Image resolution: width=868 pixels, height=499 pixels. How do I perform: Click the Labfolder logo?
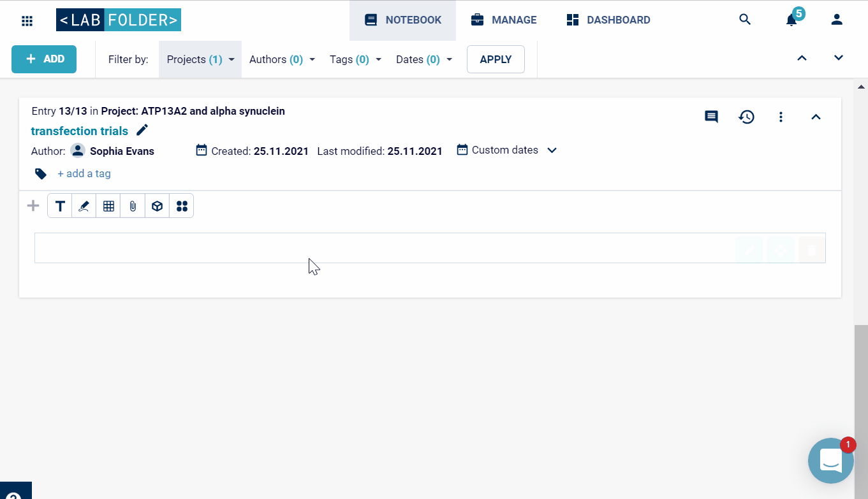119,20
